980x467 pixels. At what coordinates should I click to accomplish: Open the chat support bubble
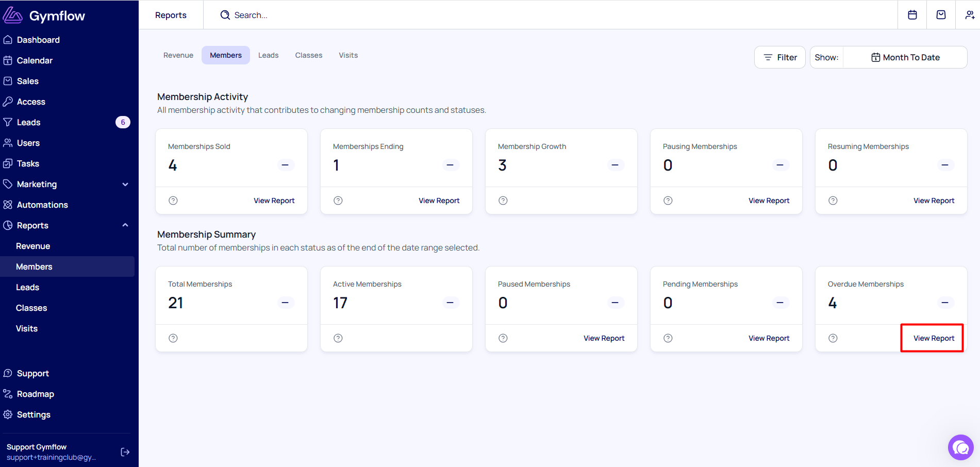[x=961, y=447]
